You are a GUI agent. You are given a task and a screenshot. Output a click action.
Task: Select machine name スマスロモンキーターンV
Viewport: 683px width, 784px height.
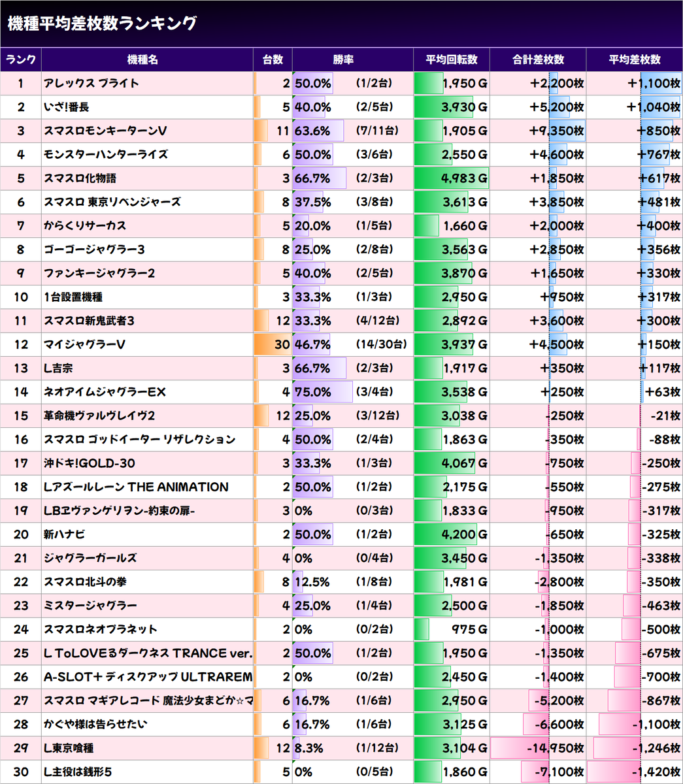105,131
